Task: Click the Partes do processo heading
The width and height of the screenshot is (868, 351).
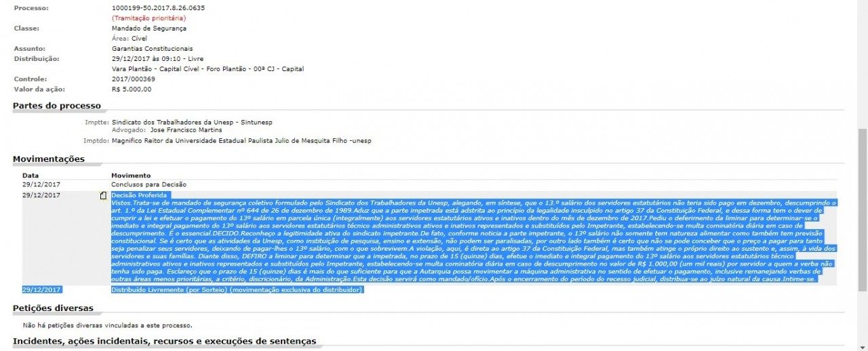Action: click(x=57, y=106)
